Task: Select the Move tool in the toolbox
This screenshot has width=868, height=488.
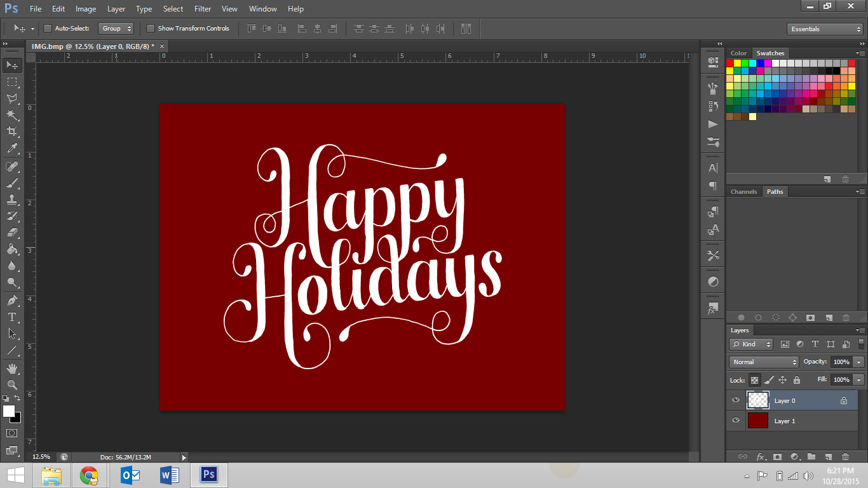Action: click(12, 65)
